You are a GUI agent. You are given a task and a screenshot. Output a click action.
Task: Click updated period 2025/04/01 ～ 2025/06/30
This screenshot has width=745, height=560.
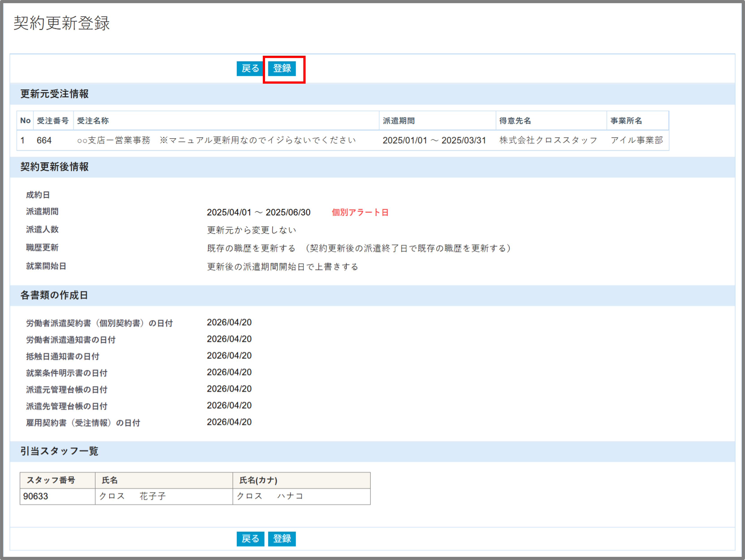pos(259,212)
